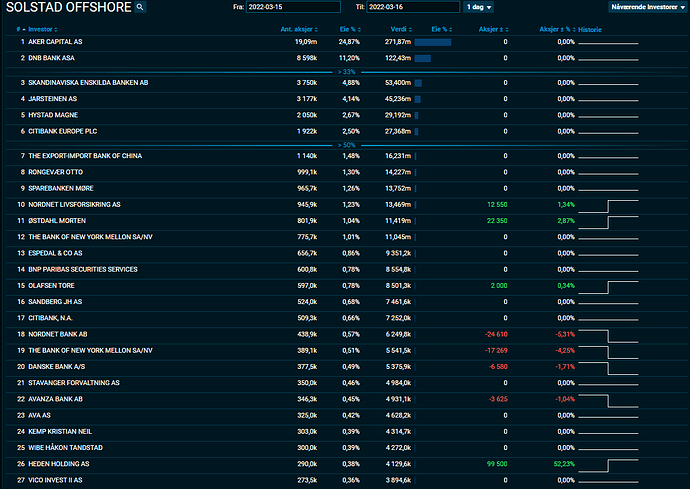
Task: Select investor JARSTEINEN AS
Action: [52, 99]
